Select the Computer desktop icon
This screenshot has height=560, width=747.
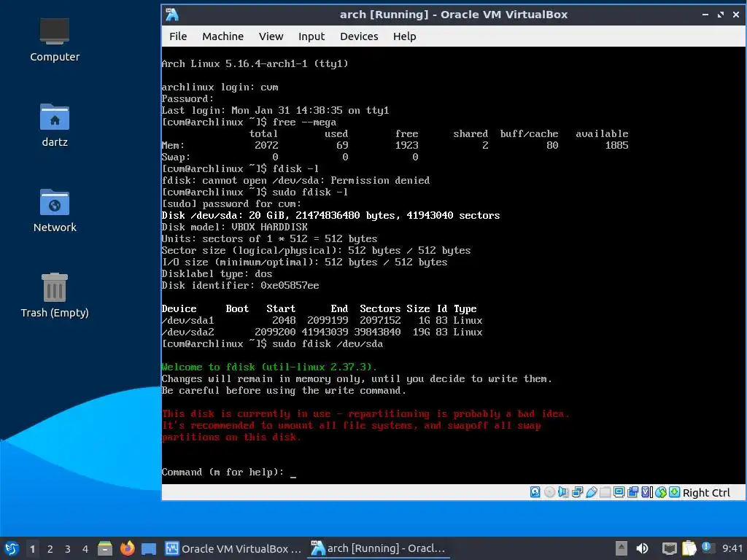55,40
